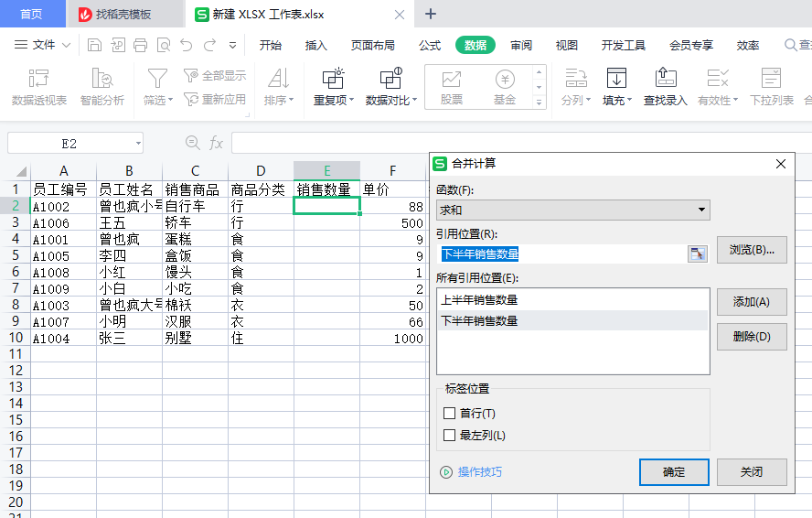The height and width of the screenshot is (518, 812).
Task: Click the Undo arrow icon
Action: click(x=187, y=45)
